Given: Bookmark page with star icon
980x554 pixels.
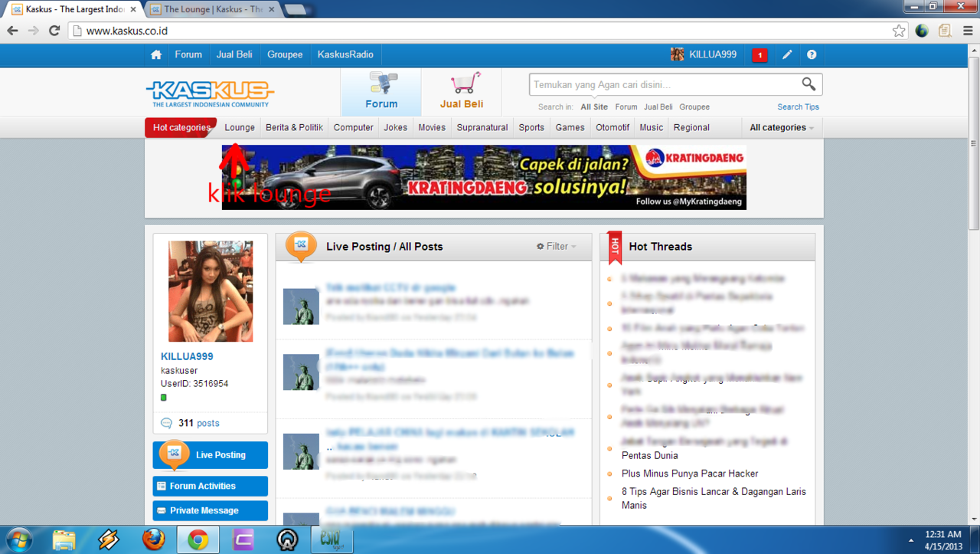Looking at the screenshot, I should (899, 31).
